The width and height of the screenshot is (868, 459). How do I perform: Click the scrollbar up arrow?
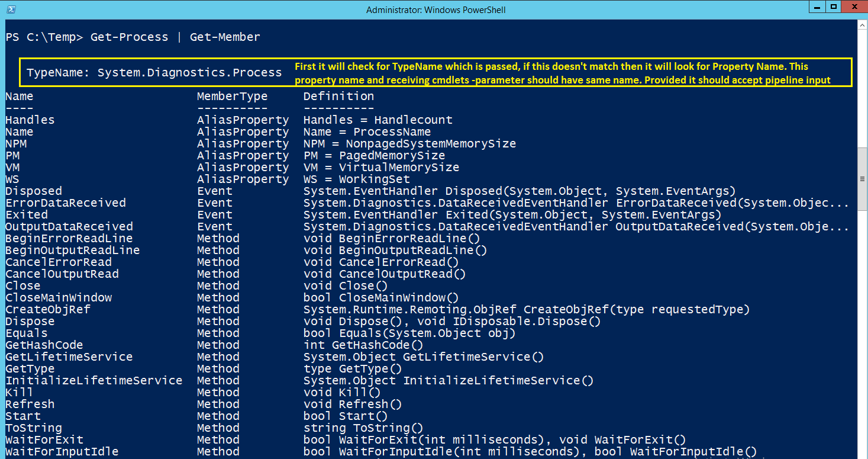[x=861, y=25]
